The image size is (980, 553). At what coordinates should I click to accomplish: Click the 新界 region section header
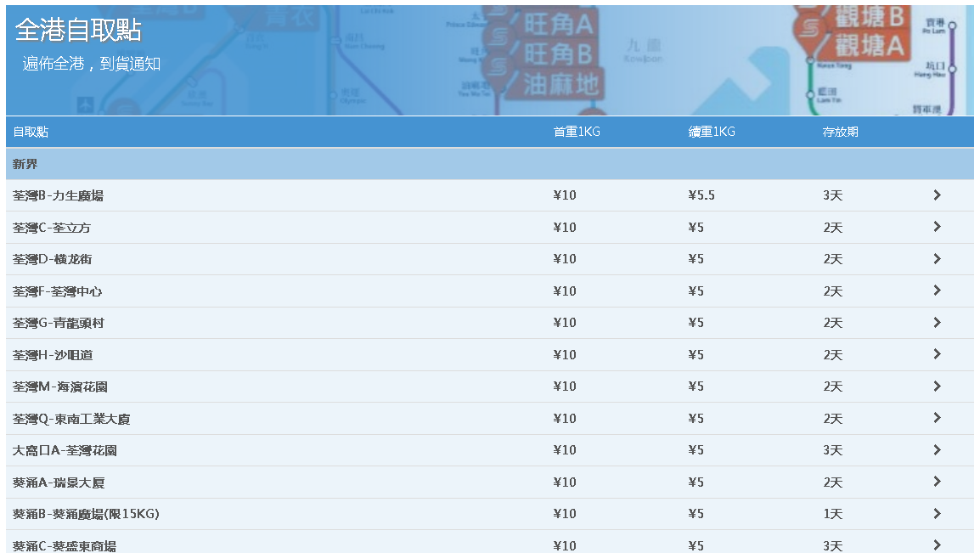pyautogui.click(x=25, y=164)
